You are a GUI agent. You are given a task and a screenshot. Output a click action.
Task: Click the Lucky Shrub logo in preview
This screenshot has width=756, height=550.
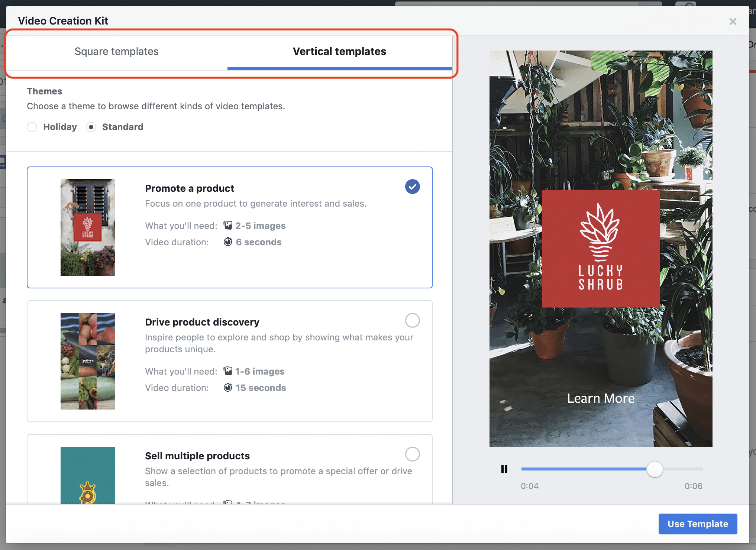tap(601, 249)
